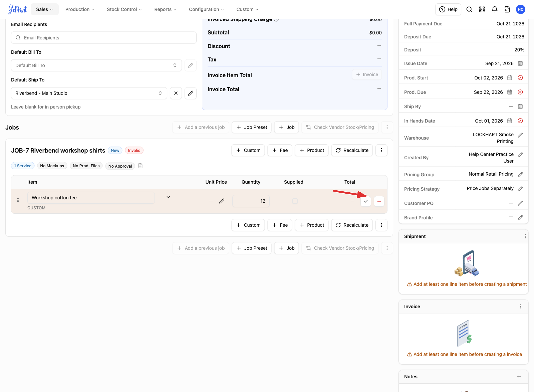Add a Fee in JOB-7 header

click(280, 150)
